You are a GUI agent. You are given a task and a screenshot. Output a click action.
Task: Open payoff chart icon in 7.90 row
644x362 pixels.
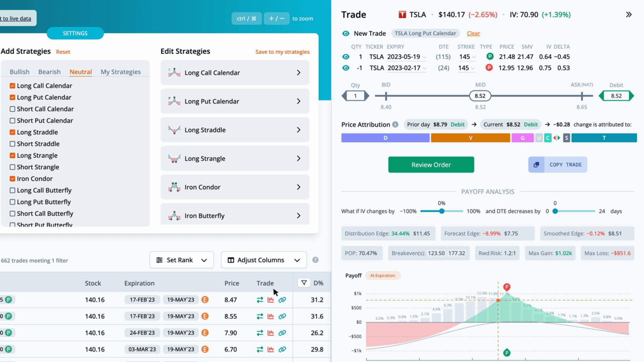point(270,333)
